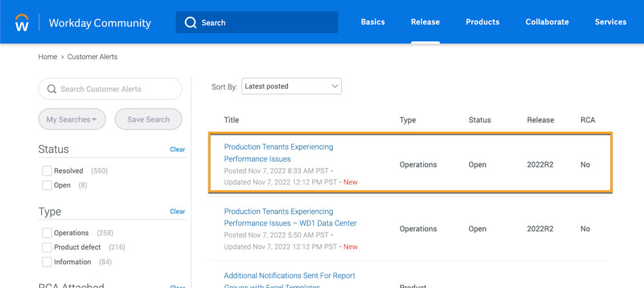Check the Resolved status checkbox

pyautogui.click(x=47, y=171)
